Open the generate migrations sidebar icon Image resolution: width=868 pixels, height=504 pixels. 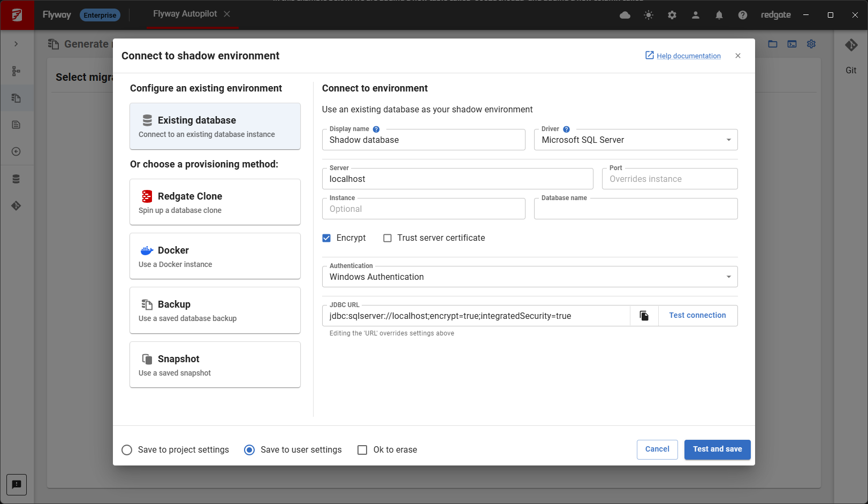16,98
